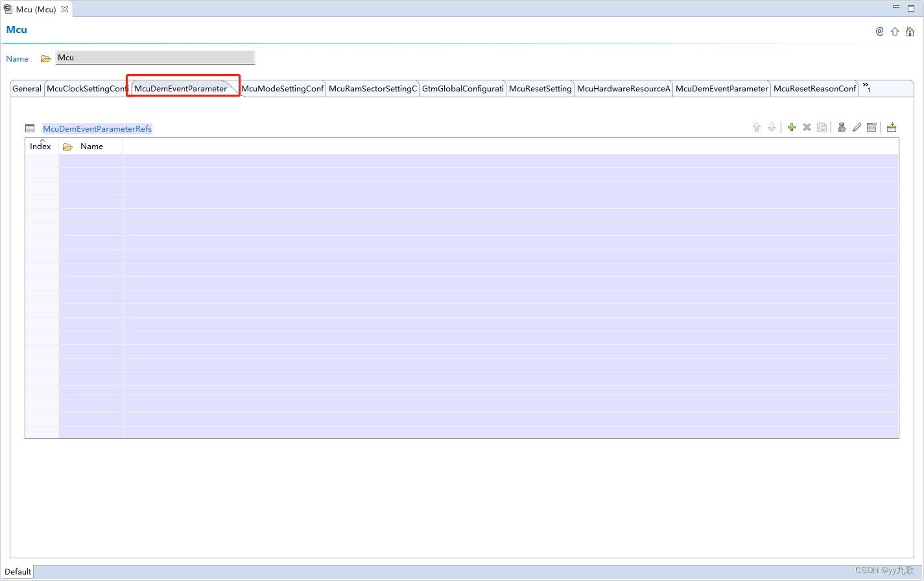
Task: Click the up-arrow parent navigation icon in header
Action: 895,31
